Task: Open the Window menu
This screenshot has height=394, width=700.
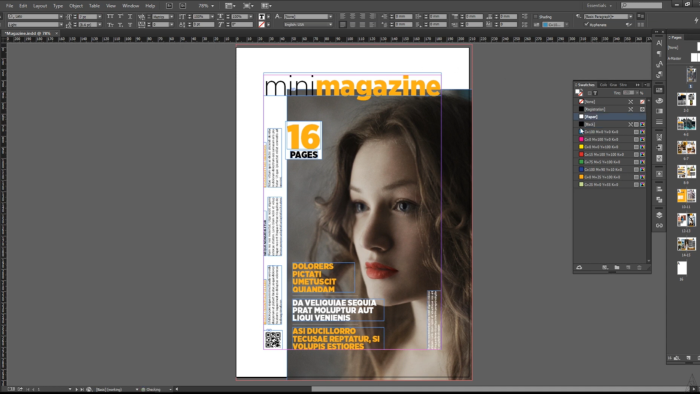Action: [130, 6]
